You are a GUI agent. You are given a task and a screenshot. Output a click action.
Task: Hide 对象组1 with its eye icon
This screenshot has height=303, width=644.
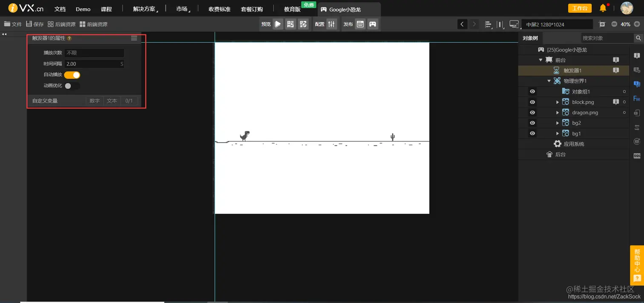(x=532, y=91)
